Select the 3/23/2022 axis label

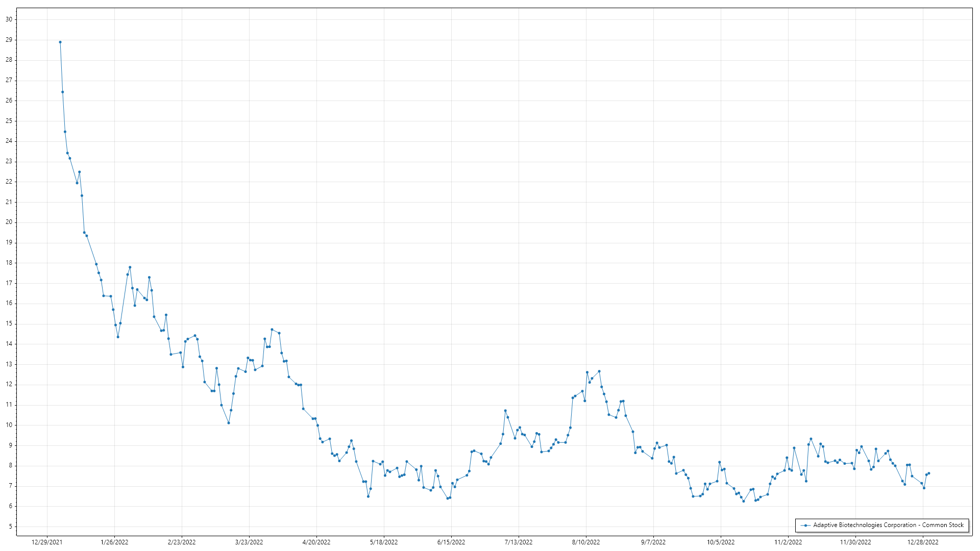pos(249,542)
